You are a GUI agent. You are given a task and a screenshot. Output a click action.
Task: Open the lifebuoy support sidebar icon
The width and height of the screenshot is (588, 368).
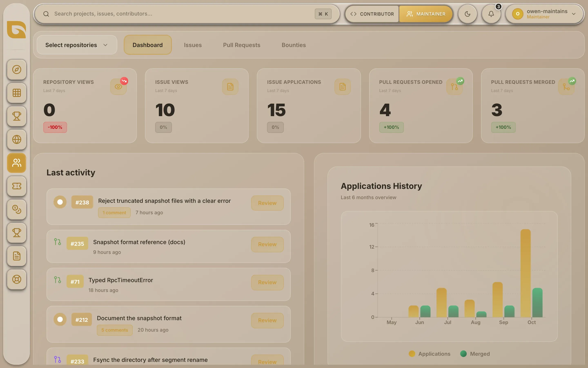pos(17,279)
